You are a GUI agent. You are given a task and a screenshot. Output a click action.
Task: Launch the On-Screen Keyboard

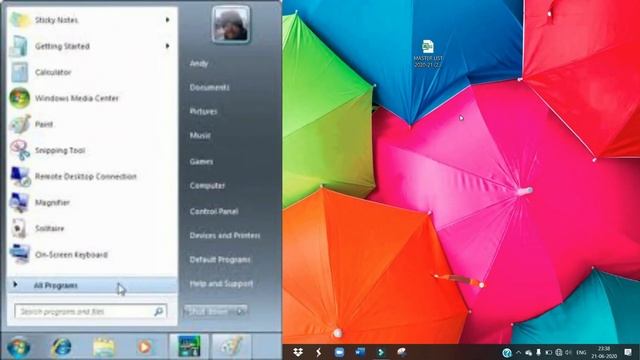[x=92, y=255]
